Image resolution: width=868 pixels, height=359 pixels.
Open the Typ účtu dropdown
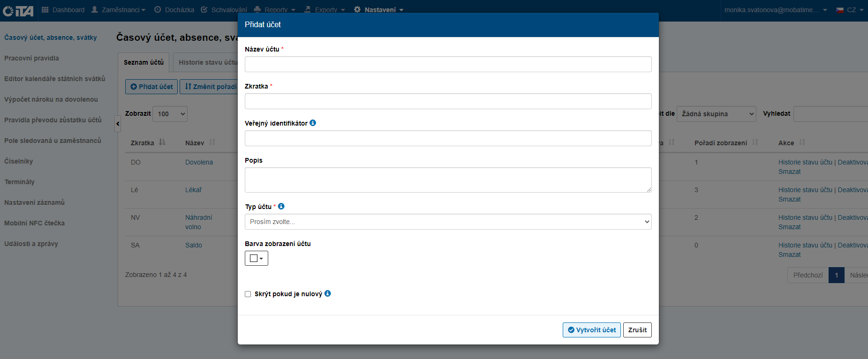tap(448, 222)
